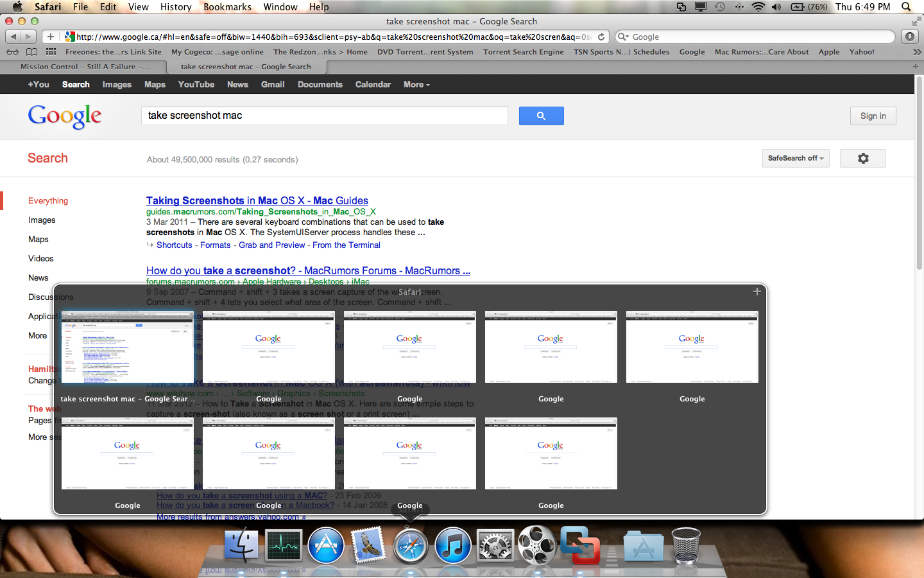Open the Applications folder stack
The image size is (924, 578).
tap(644, 546)
